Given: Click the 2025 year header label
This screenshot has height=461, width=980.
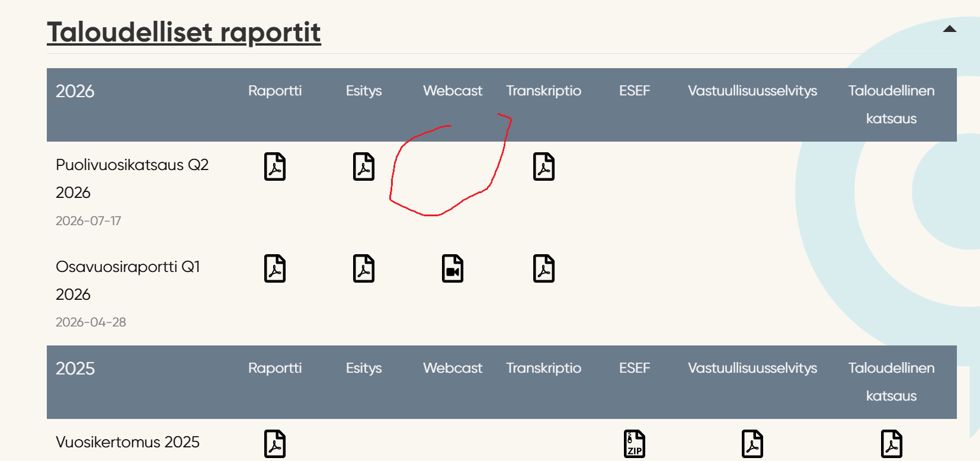Looking at the screenshot, I should click(x=75, y=369).
